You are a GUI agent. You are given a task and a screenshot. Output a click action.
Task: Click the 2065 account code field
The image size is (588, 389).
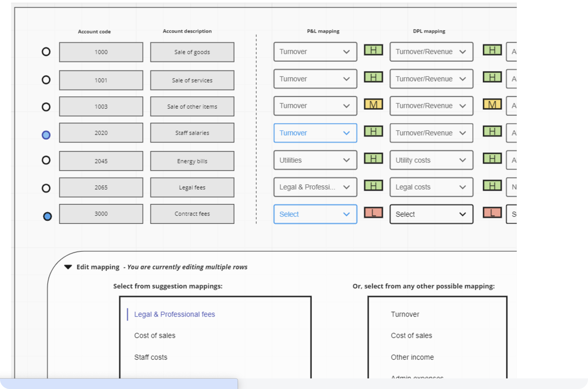pos(101,187)
